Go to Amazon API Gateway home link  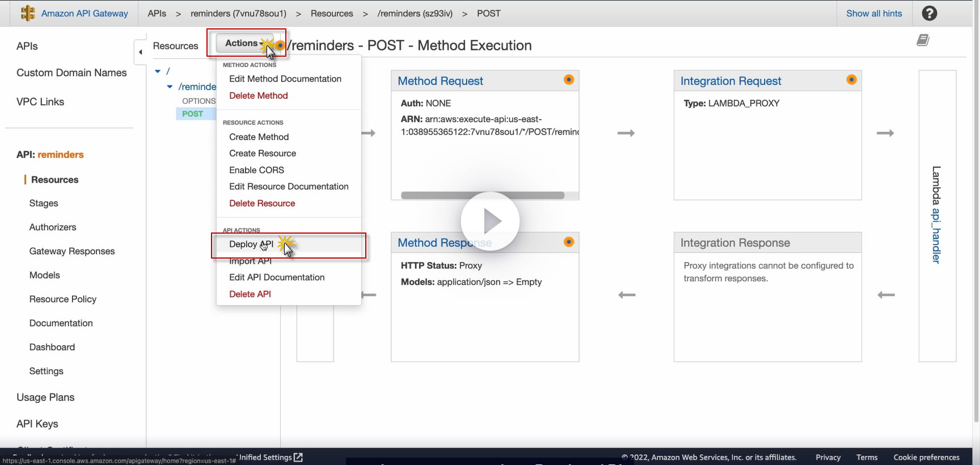(85, 14)
